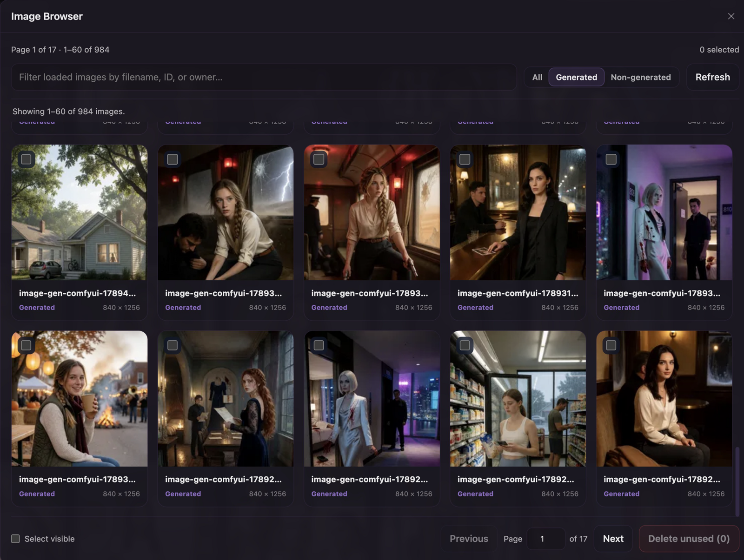Select the lightning train window image checkbox
The height and width of the screenshot is (560, 744).
[173, 159]
